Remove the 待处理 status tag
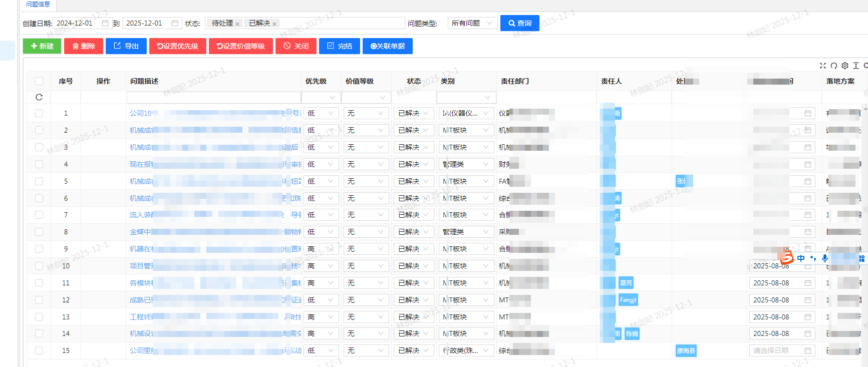 pyautogui.click(x=237, y=24)
